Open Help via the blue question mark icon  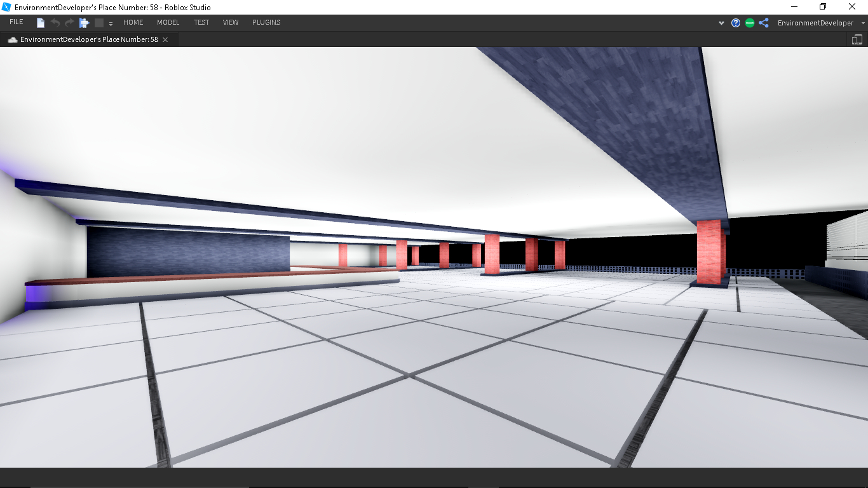pyautogui.click(x=736, y=23)
